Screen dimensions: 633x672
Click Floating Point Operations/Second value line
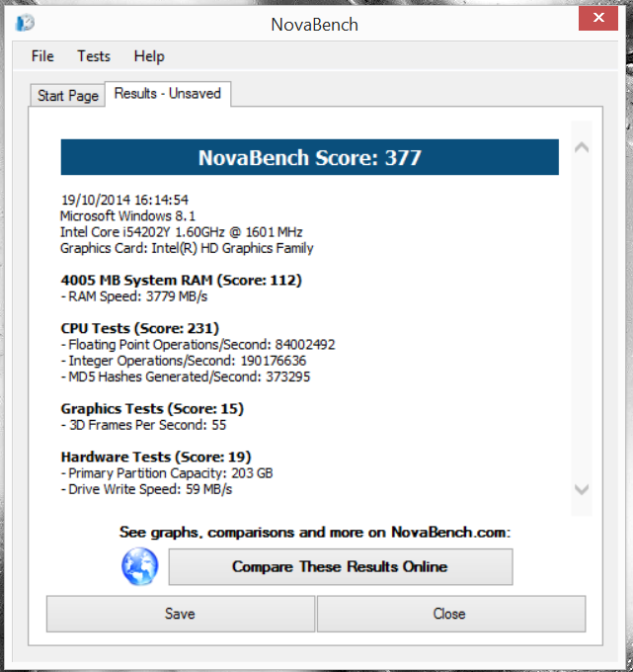click(198, 345)
